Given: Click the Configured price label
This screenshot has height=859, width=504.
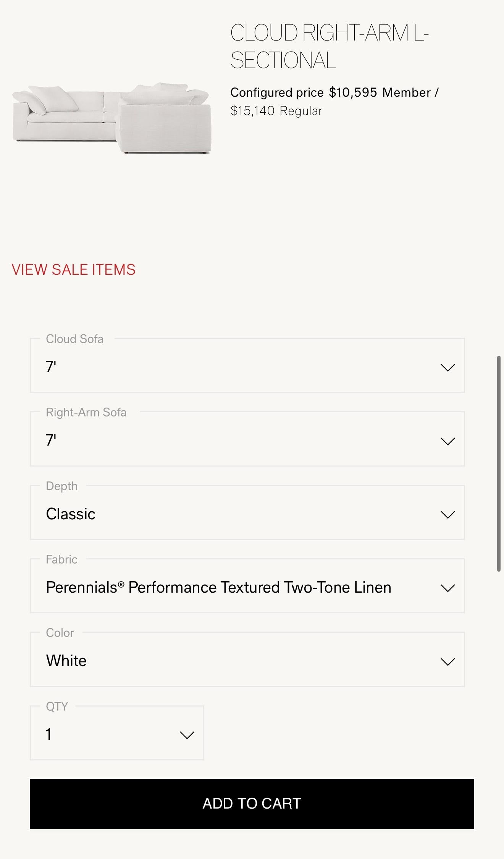Looking at the screenshot, I should click(x=277, y=92).
